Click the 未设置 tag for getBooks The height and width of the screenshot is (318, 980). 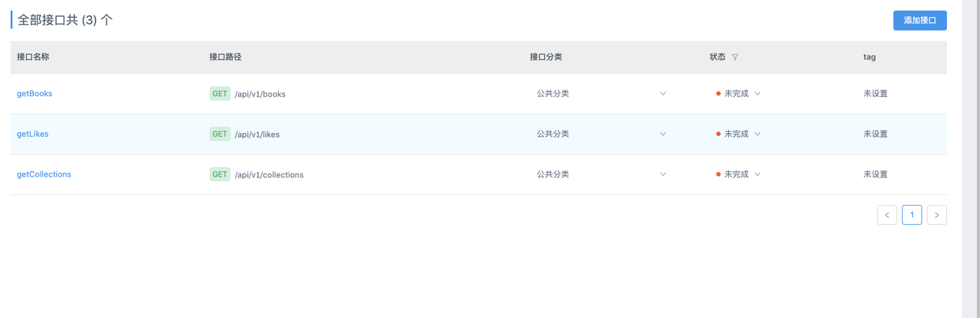[875, 93]
